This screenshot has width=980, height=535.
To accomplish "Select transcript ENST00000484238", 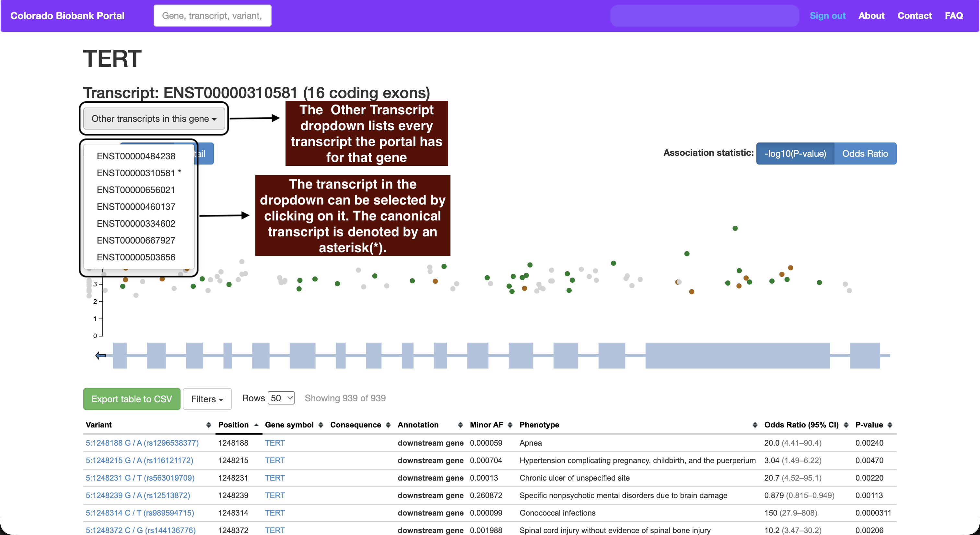I will click(x=136, y=156).
